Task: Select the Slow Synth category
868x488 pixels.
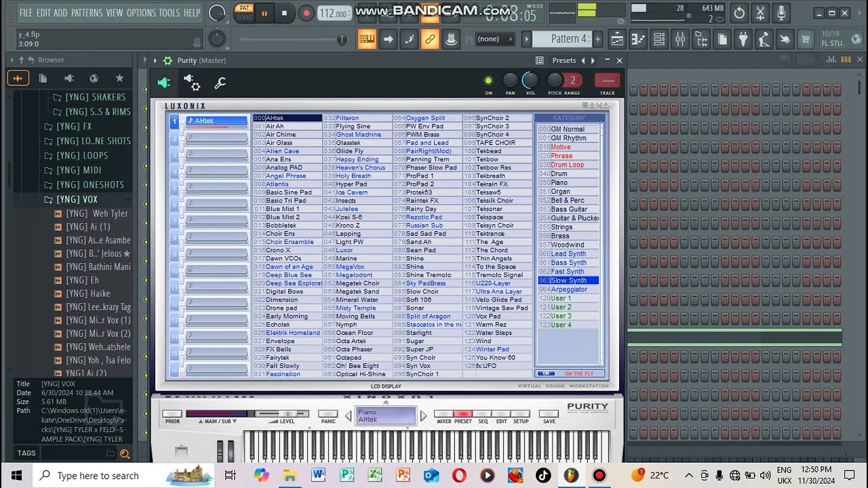Action: tap(568, 280)
